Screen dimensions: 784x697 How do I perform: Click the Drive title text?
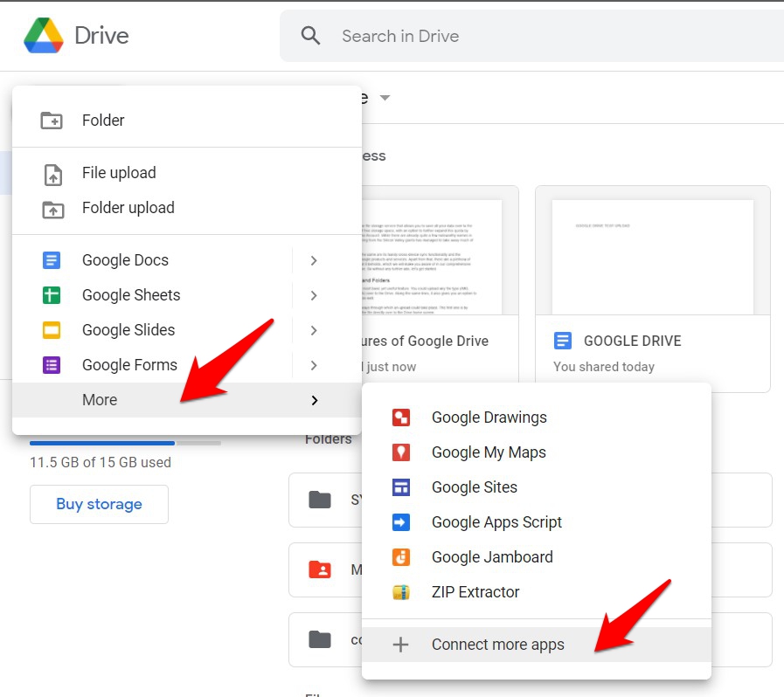tap(101, 36)
